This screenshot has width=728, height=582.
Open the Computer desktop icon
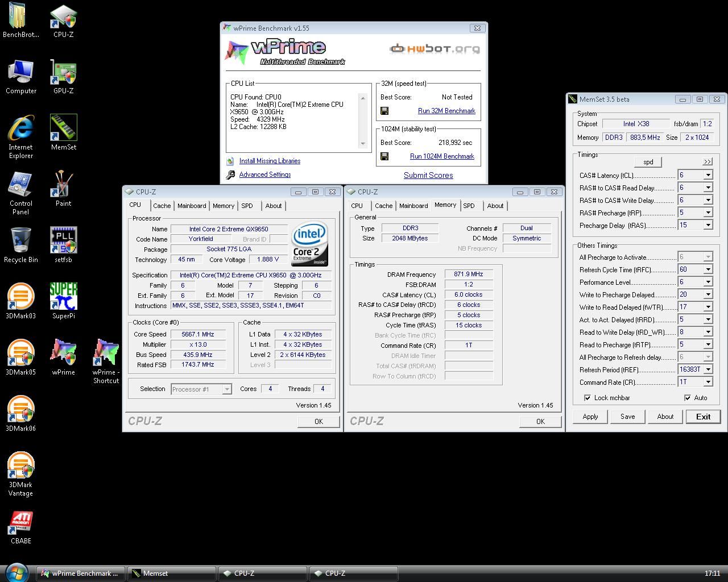coord(21,76)
